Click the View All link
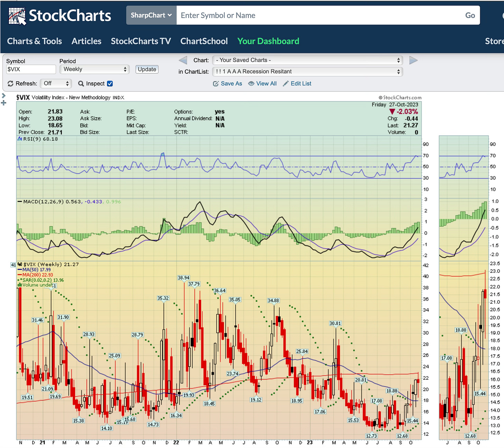Viewport: 504px width, 448px height. [x=266, y=84]
